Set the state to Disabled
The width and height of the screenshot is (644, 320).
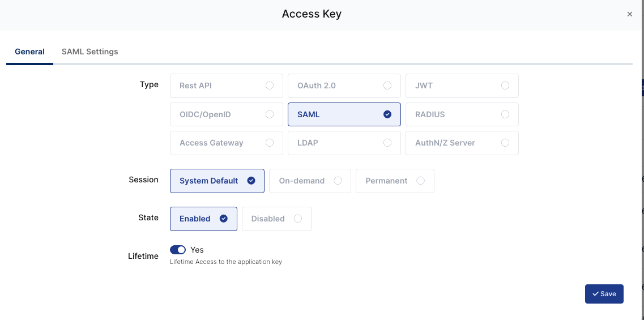[x=276, y=219]
